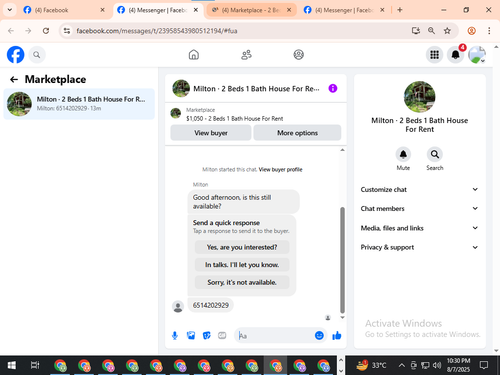Send quick reply 'Sorry, it's not available.'

242,282
